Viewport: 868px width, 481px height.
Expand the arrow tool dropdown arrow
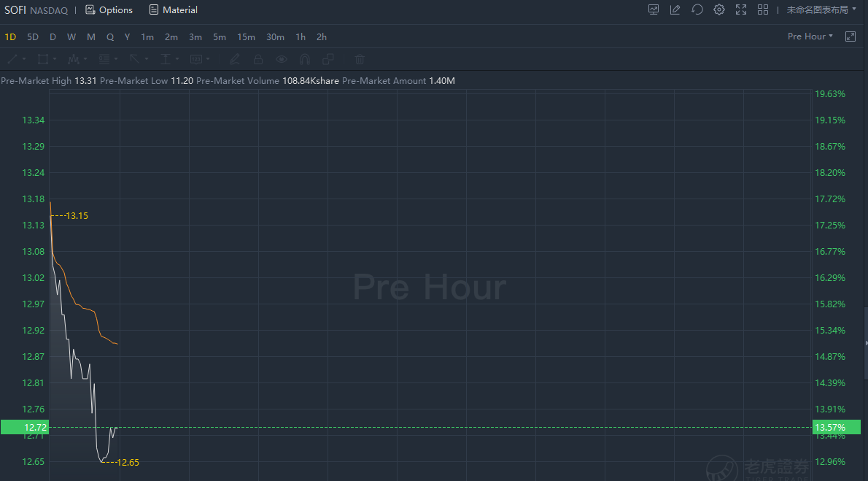(x=147, y=59)
